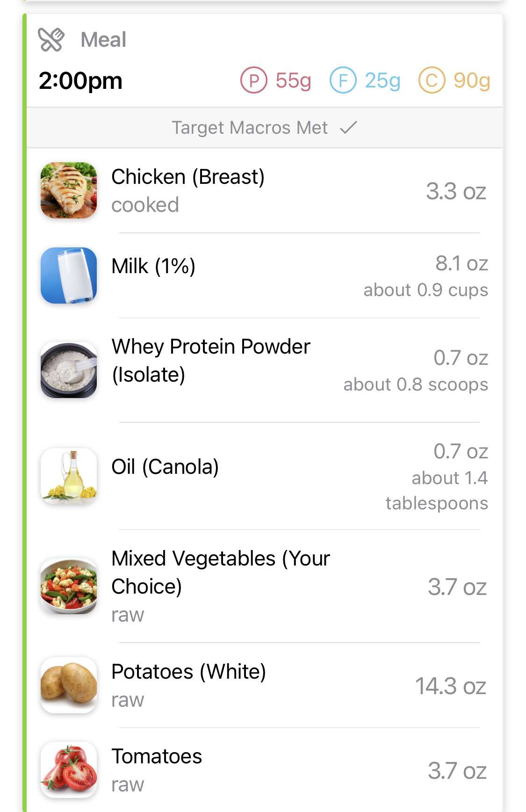
Task: Tap the Target Macros Met checkmark
Action: coord(348,127)
